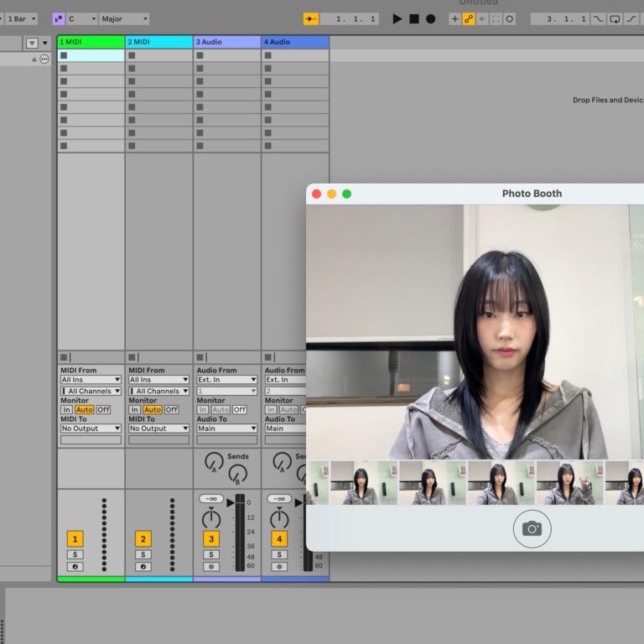Toggle the Follow playback arrow button
This screenshot has height=644, width=644.
tap(311, 18)
